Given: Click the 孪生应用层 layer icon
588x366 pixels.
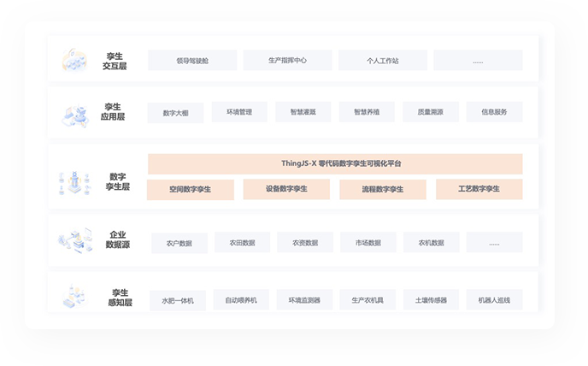Looking at the screenshot, I should [x=73, y=115].
